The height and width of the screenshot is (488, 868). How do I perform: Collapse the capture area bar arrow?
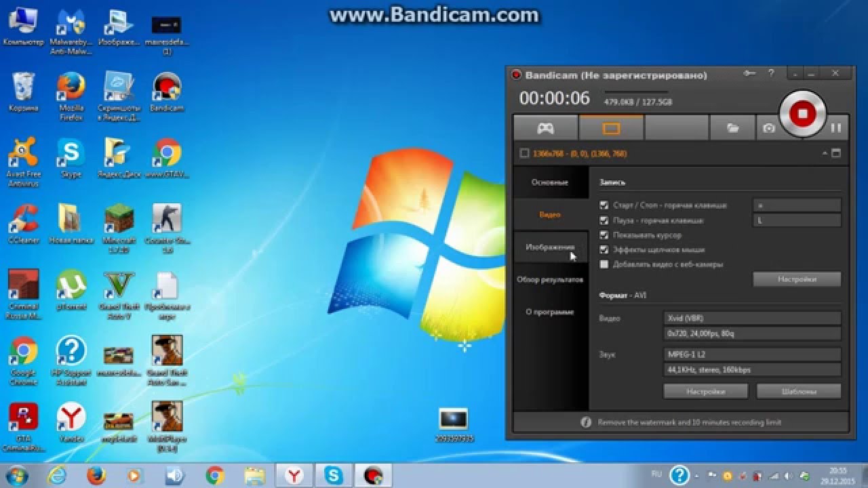825,154
